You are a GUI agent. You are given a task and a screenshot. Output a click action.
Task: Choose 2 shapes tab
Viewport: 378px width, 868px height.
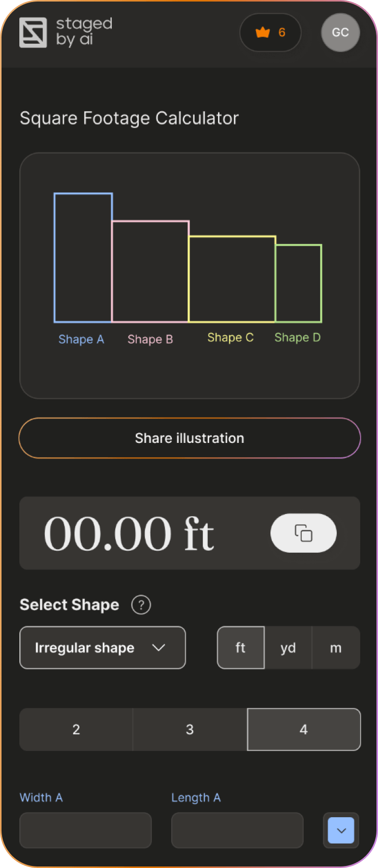[76, 729]
